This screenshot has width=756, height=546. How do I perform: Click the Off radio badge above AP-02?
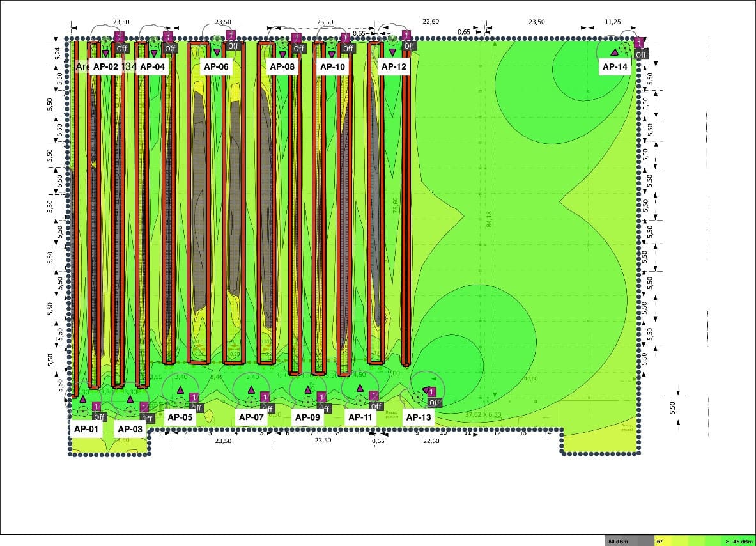122,48
